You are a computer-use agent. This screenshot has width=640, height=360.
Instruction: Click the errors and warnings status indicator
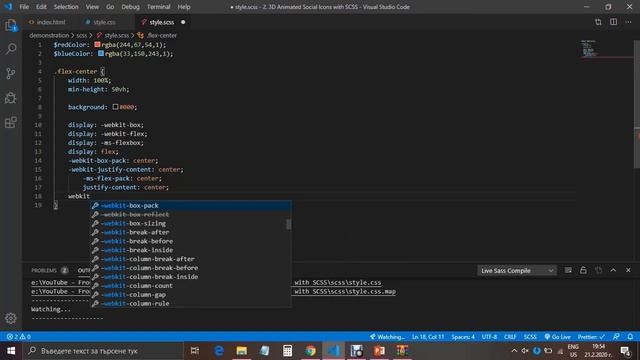tap(19, 337)
